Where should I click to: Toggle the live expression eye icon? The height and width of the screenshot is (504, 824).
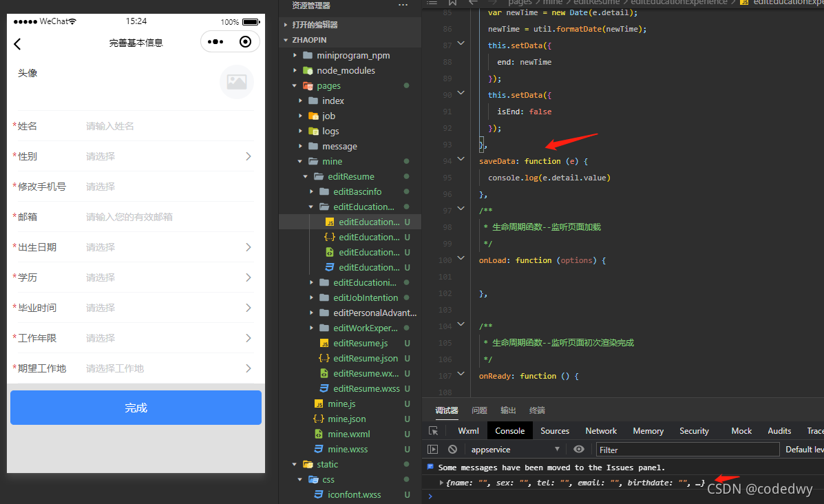click(578, 450)
